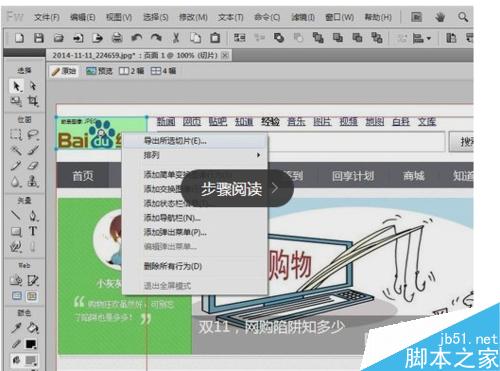The height and width of the screenshot is (371, 500).
Task: Click the Save toolbar icon
Action: click(39, 38)
